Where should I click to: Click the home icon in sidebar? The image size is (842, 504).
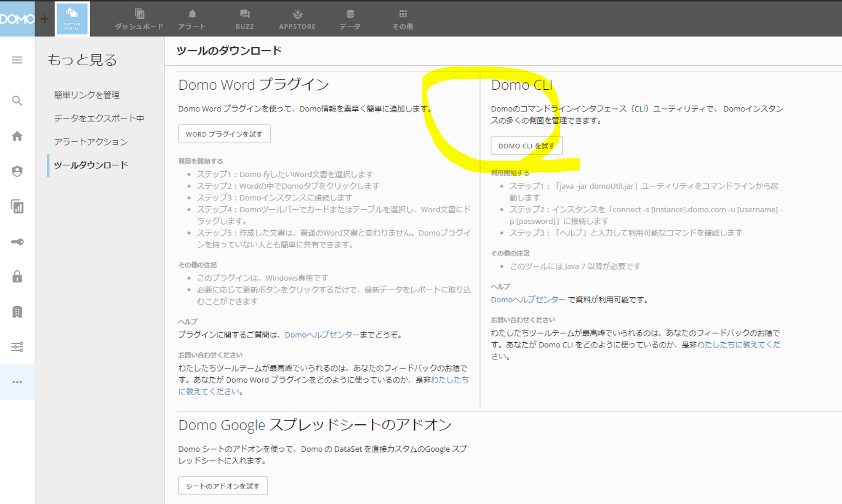(x=17, y=136)
